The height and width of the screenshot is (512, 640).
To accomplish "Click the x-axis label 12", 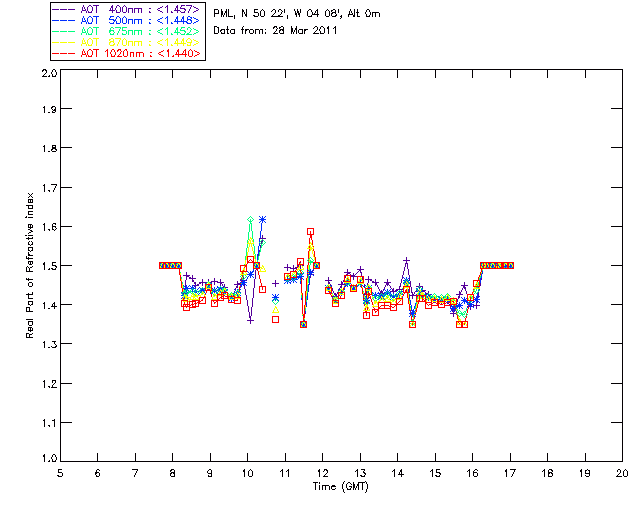I will [x=322, y=473].
